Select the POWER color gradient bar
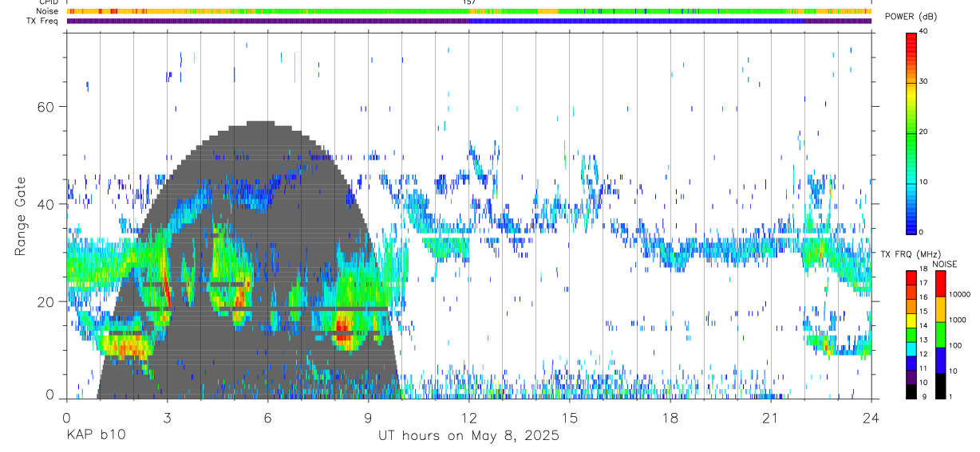The width and height of the screenshot is (980, 452). (911, 132)
